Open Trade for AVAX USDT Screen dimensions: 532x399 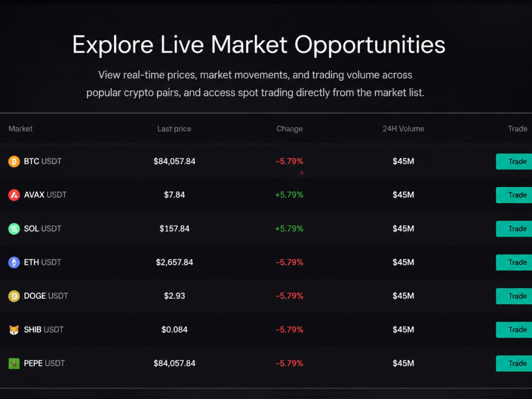click(514, 195)
